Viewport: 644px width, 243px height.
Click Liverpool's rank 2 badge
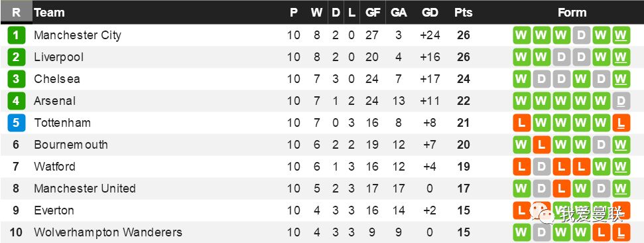coord(16,57)
